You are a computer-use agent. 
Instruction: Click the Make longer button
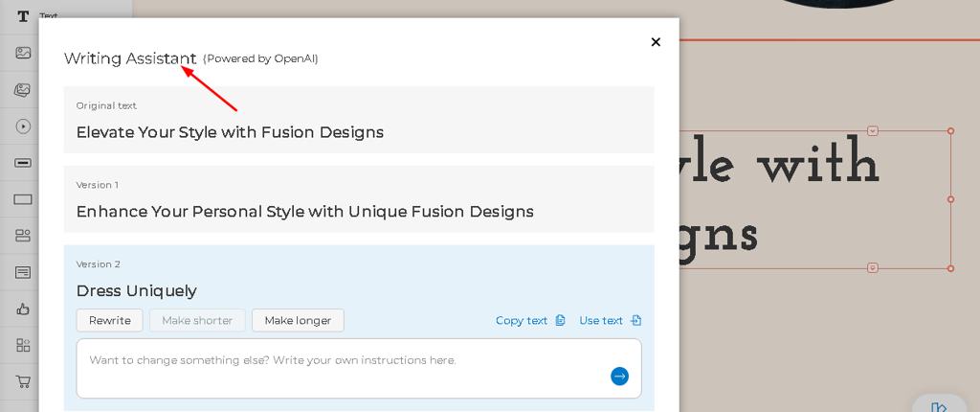tap(299, 321)
